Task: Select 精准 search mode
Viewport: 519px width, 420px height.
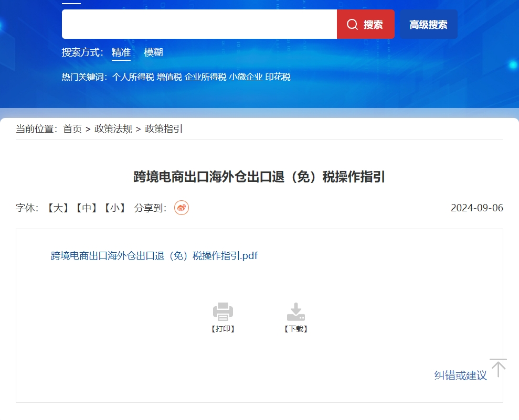Action: [x=121, y=52]
